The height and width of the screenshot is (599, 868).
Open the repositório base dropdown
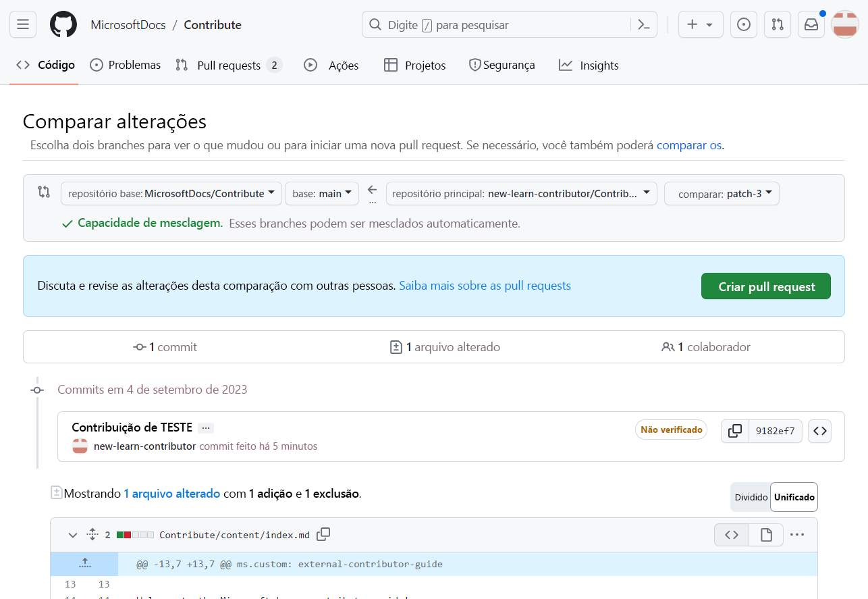(171, 193)
